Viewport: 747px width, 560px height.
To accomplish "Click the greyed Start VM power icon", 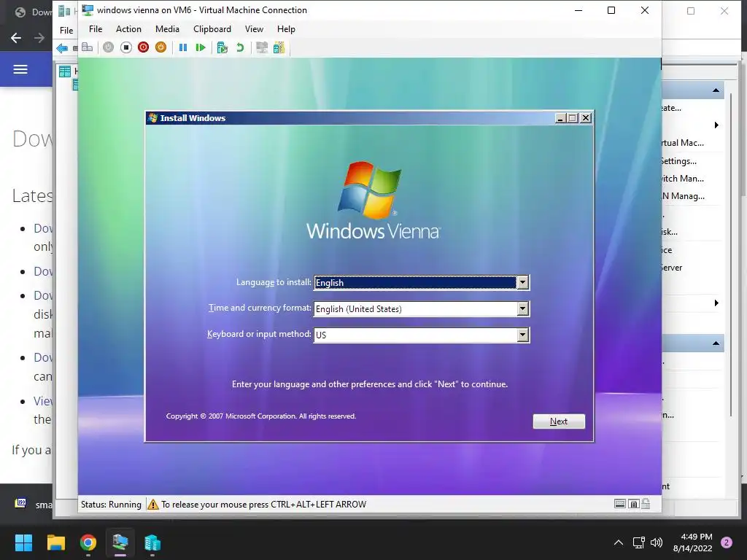I will point(108,47).
